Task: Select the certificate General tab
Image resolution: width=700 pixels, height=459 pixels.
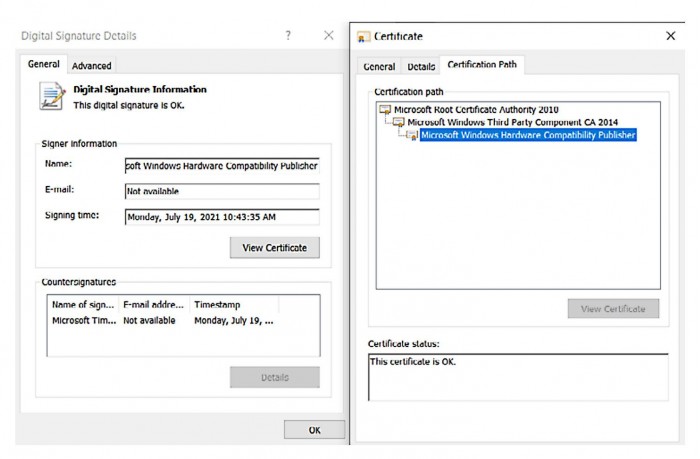Action: [x=379, y=67]
